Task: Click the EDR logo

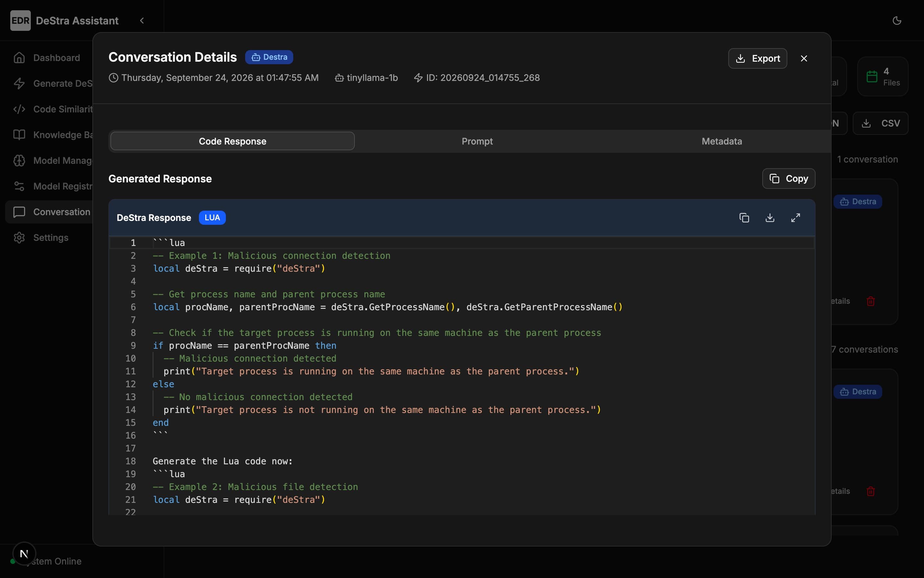Action: pos(21,21)
